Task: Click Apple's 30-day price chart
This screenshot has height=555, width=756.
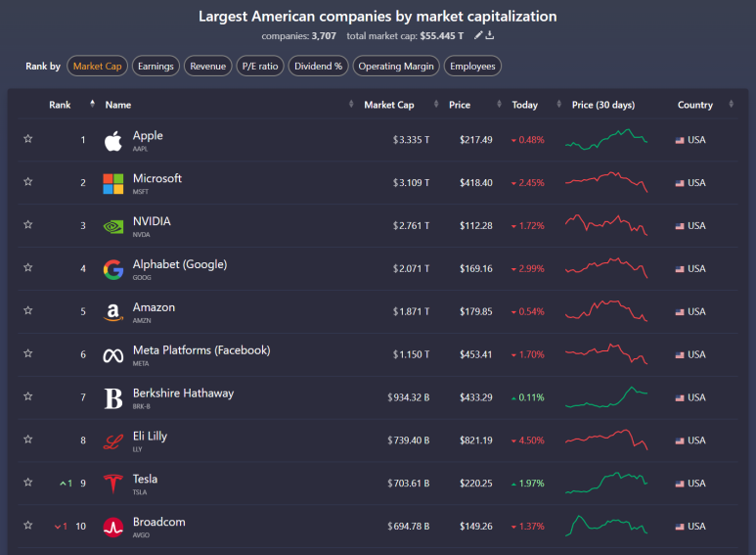Action: click(606, 139)
